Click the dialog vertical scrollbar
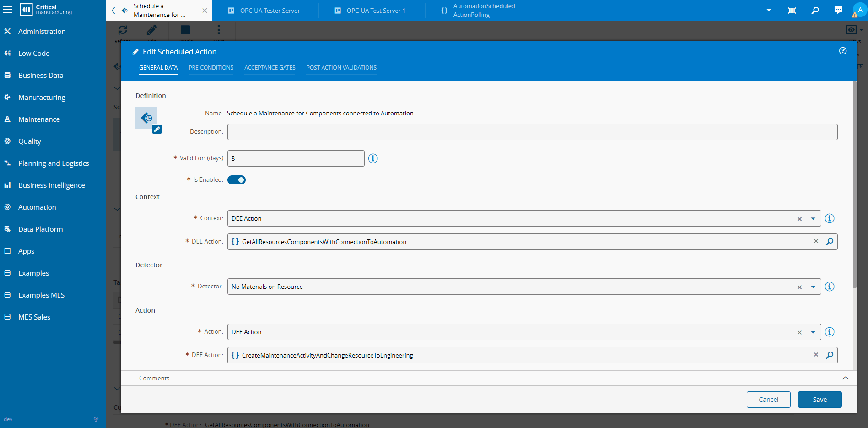This screenshot has height=428, width=868. [x=854, y=185]
